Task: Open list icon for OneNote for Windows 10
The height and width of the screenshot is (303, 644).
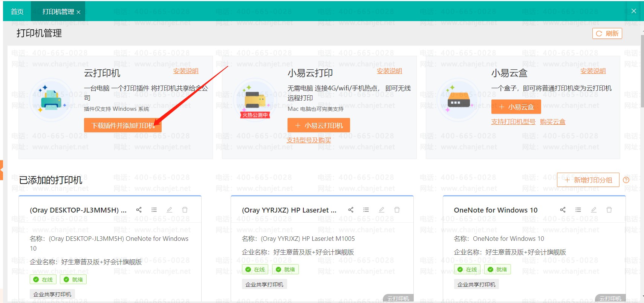Action: [x=578, y=210]
